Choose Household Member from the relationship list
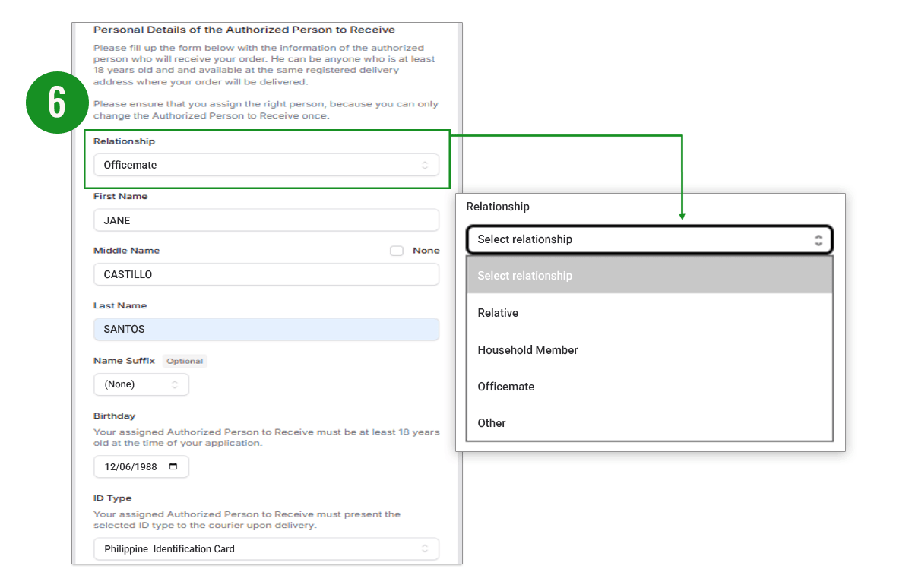912x588 pixels. [527, 350]
